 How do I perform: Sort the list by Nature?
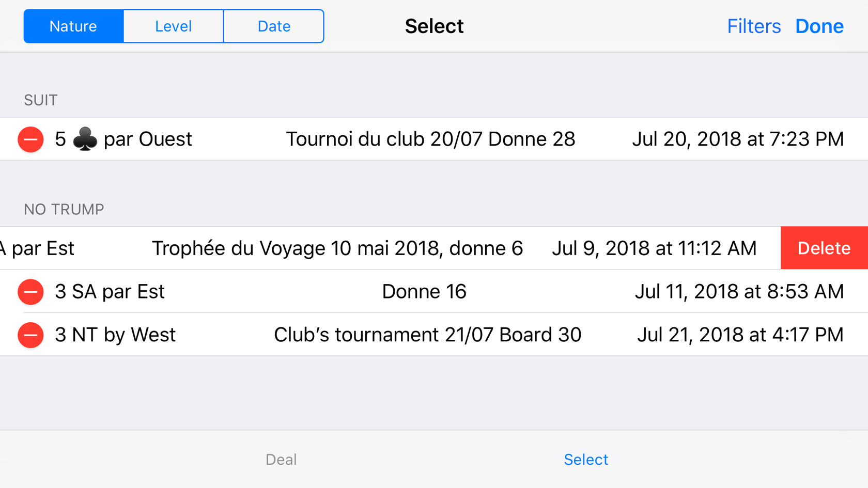(73, 26)
